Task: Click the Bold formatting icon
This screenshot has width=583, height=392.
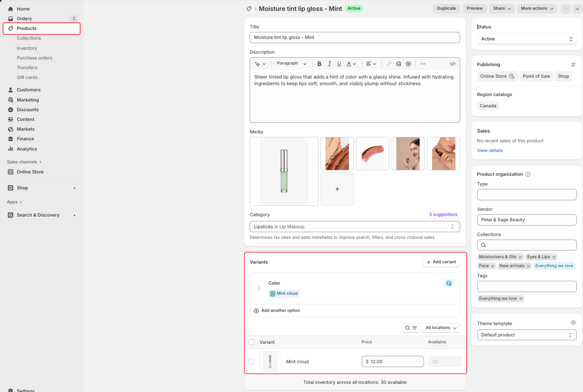Action: tap(319, 64)
